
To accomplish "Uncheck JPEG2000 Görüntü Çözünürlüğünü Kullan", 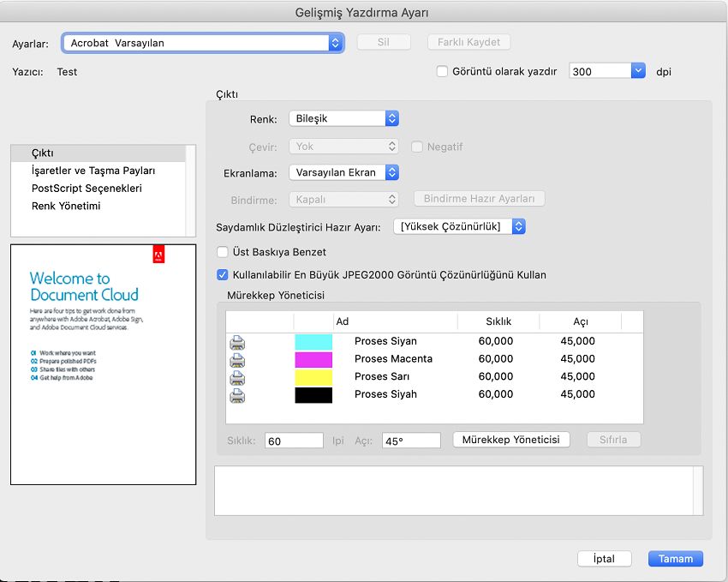I will click(x=223, y=274).
